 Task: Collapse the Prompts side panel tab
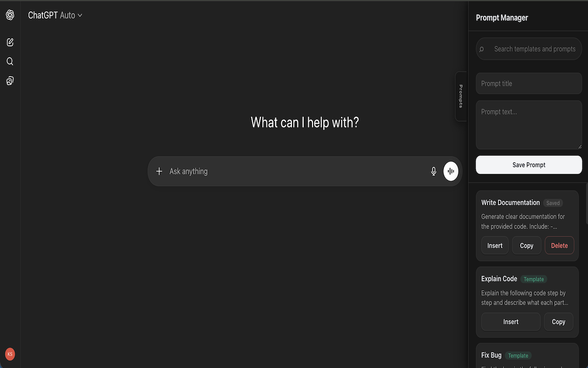point(461,96)
